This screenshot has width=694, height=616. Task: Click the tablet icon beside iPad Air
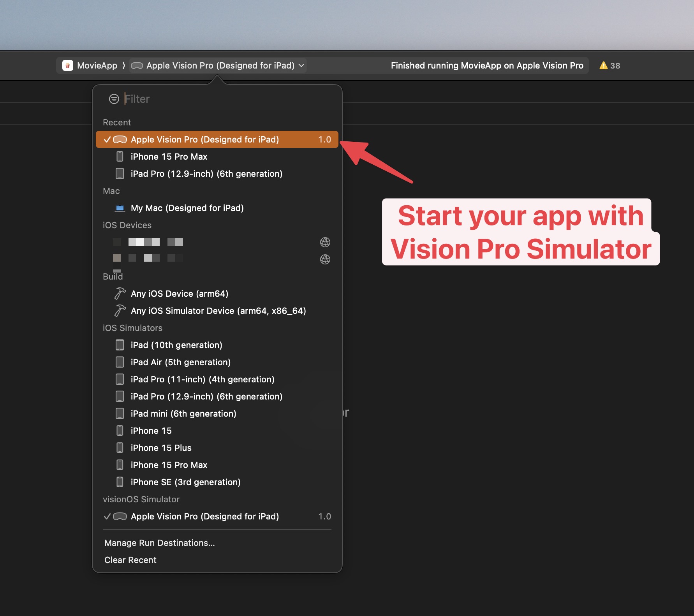coord(120,362)
